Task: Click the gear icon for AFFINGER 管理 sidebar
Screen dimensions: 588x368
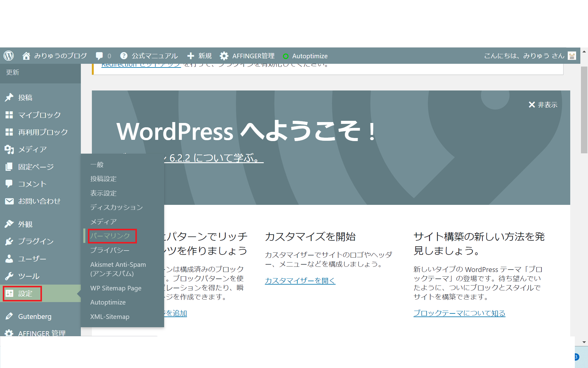Action: (x=9, y=333)
